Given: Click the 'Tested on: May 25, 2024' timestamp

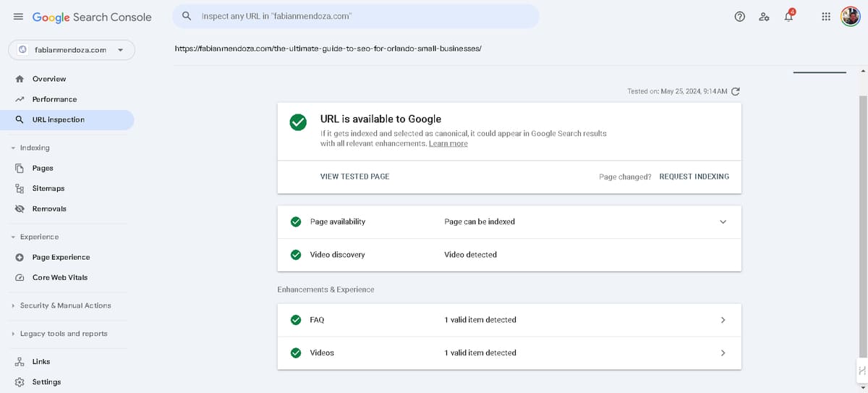Looking at the screenshot, I should point(678,91).
